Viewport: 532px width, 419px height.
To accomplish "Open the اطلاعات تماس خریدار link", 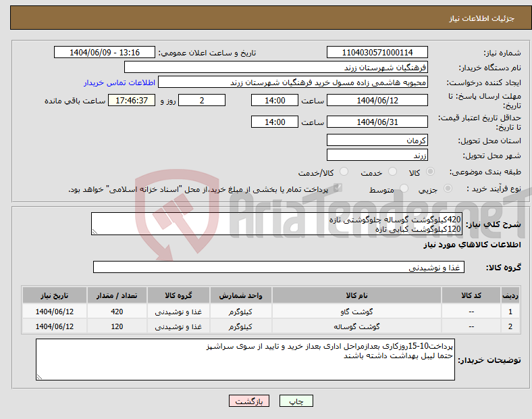I will pos(119,82).
